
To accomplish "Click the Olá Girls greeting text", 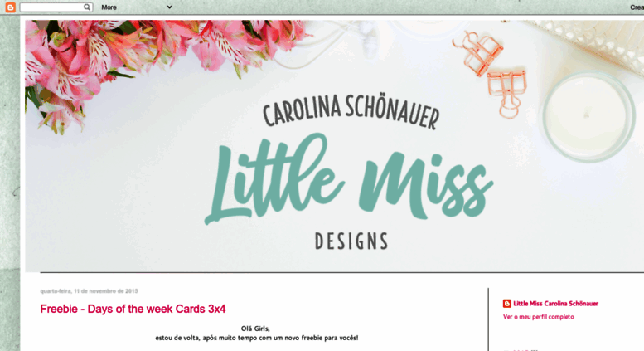I will tap(255, 329).
